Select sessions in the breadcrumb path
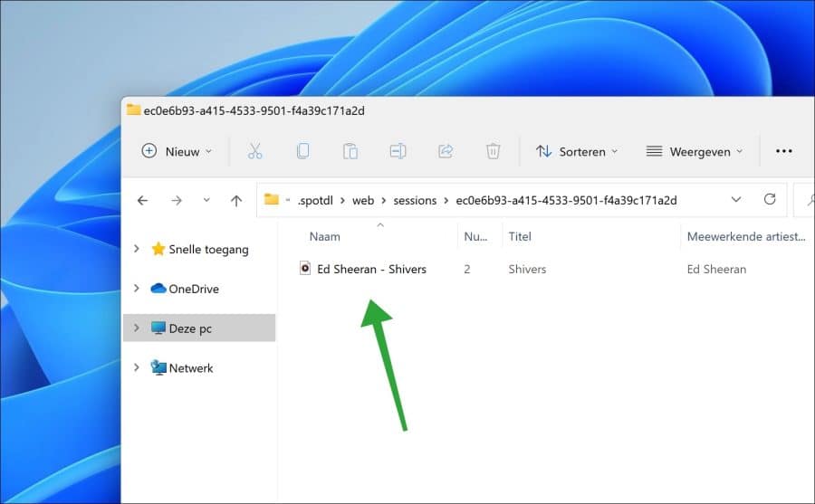The width and height of the screenshot is (815, 504). 415,201
